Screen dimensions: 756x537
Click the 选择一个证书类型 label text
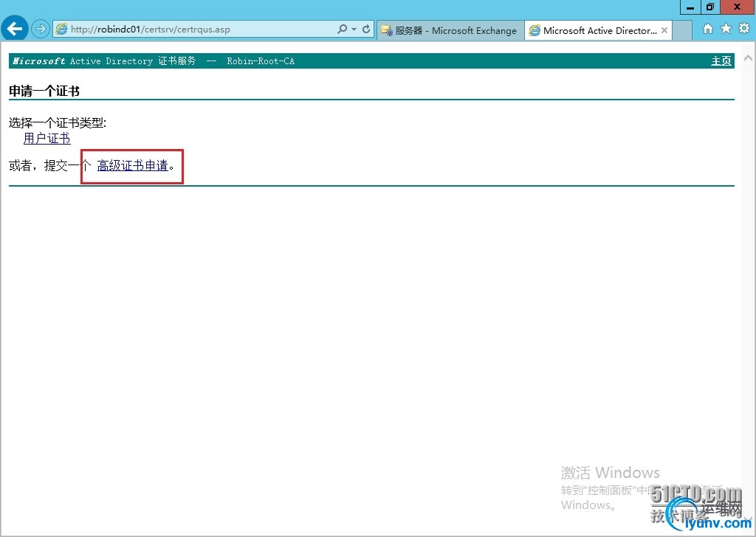pos(58,123)
